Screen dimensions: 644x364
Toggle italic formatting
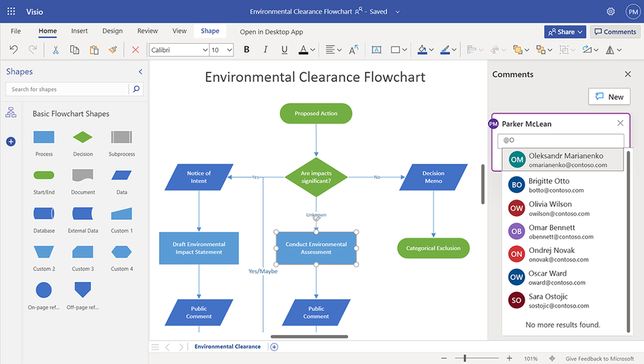click(266, 50)
